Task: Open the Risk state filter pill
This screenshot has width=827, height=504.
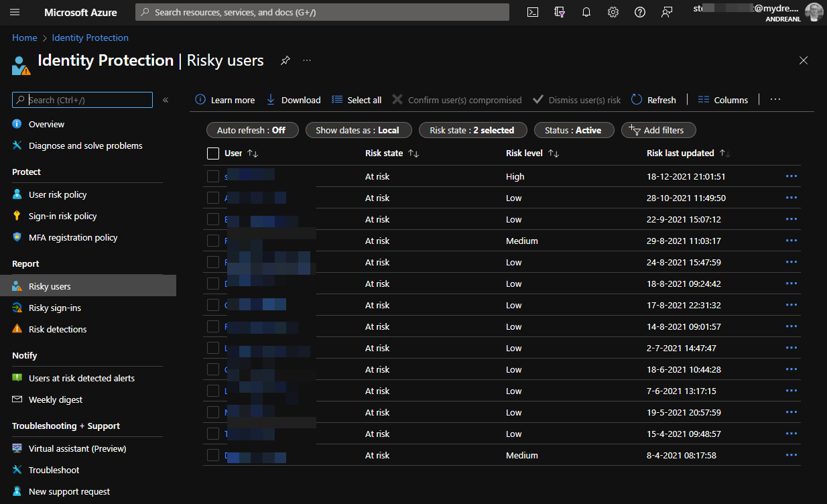Action: pyautogui.click(x=472, y=130)
